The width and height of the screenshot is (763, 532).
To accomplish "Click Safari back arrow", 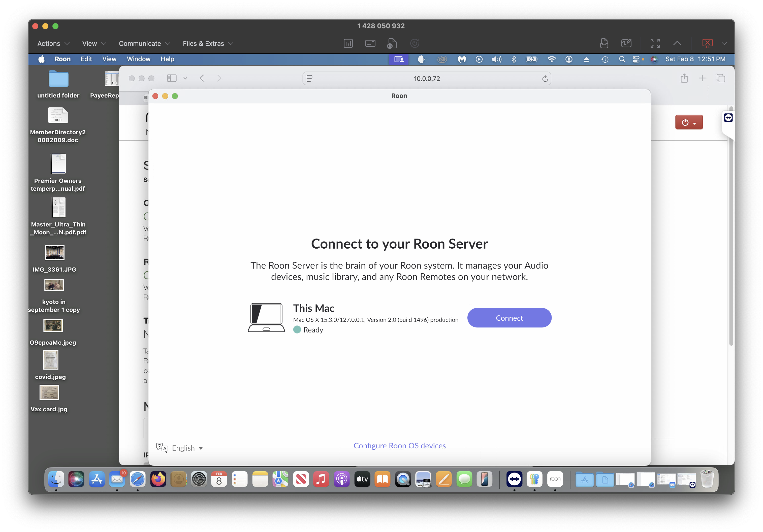I will coord(202,78).
